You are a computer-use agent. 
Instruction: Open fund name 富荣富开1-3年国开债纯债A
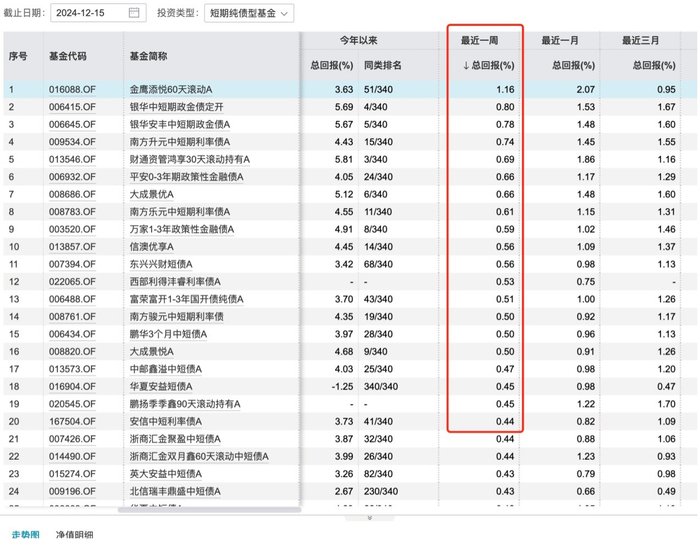point(187,299)
